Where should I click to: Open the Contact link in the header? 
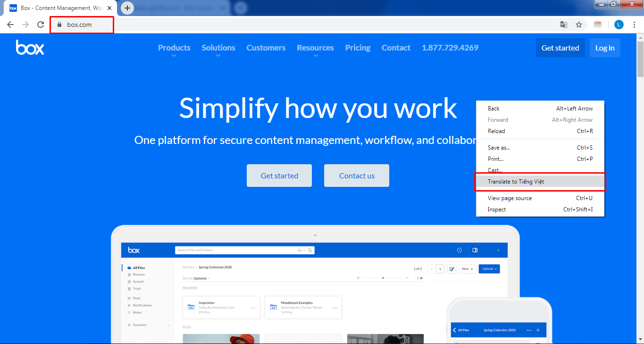pos(396,48)
